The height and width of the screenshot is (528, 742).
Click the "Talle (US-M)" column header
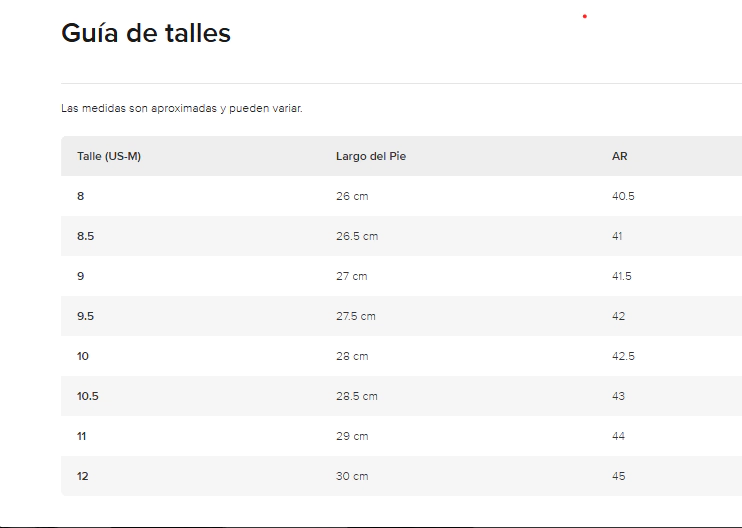109,156
